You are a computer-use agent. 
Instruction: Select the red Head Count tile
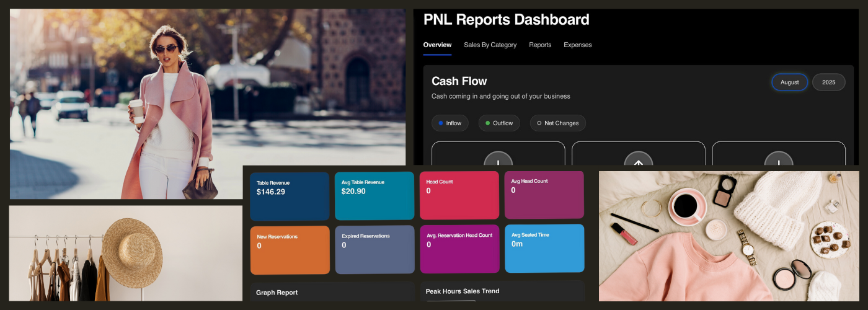coord(459,195)
